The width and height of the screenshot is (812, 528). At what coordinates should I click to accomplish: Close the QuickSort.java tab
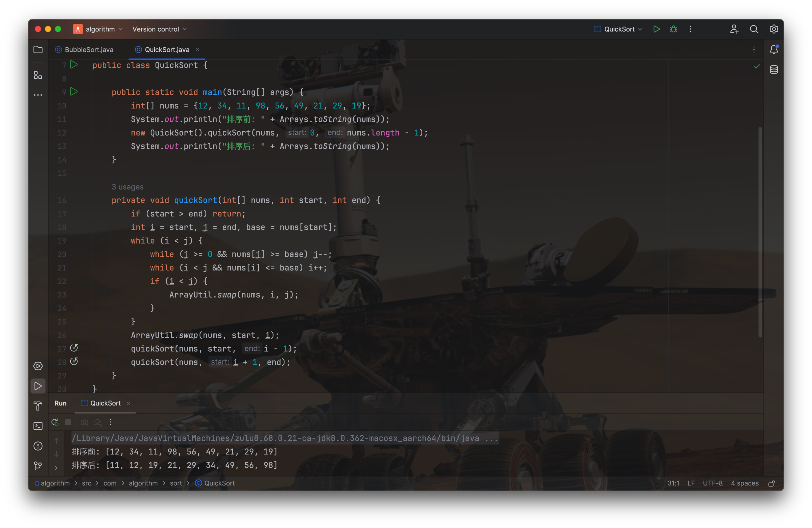tap(197, 50)
